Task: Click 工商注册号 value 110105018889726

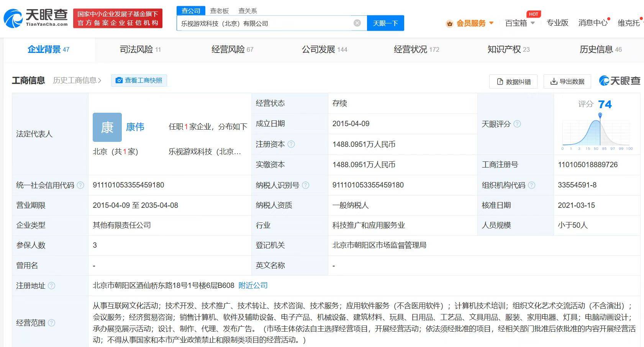Action: pyautogui.click(x=588, y=164)
